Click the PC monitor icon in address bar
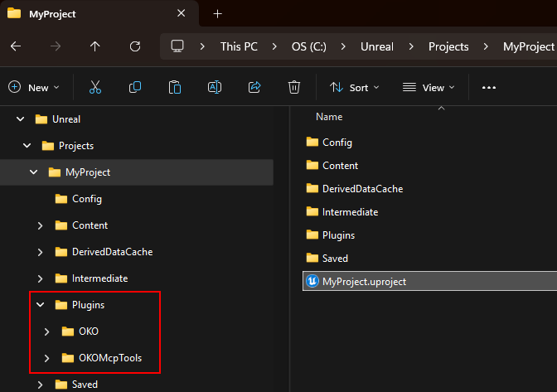Screen dimensions: 557x392 click(x=177, y=46)
